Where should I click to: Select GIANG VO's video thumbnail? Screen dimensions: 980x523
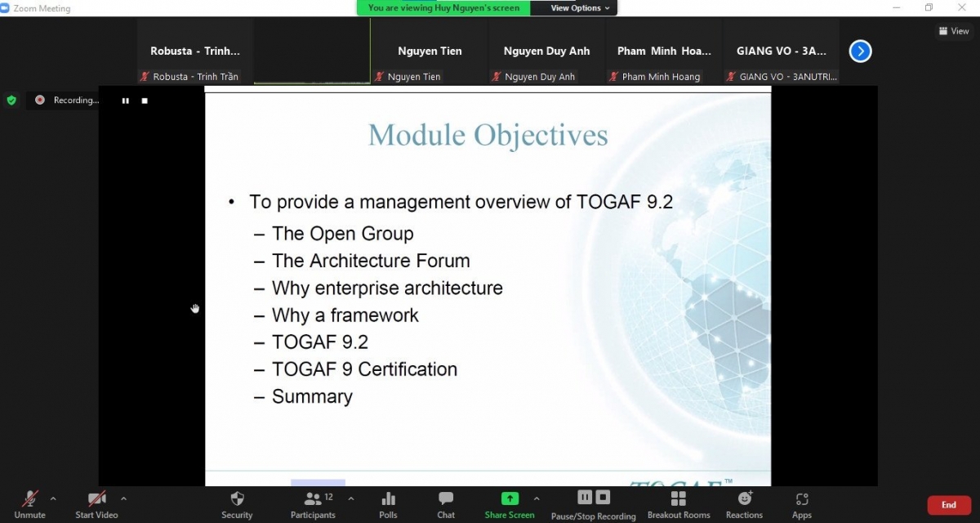(x=781, y=51)
